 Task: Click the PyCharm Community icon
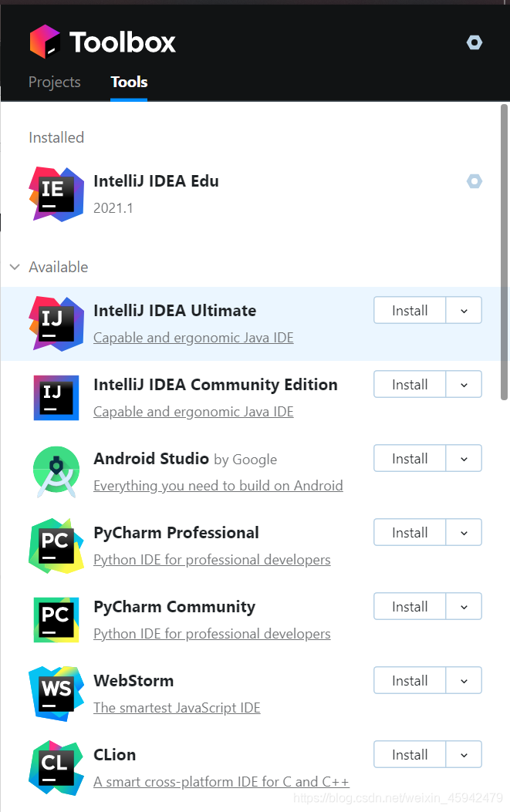[56, 620]
